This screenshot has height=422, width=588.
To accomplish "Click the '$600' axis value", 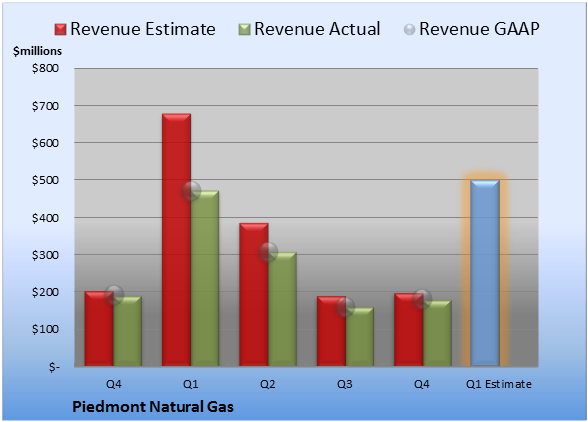I will (45, 143).
